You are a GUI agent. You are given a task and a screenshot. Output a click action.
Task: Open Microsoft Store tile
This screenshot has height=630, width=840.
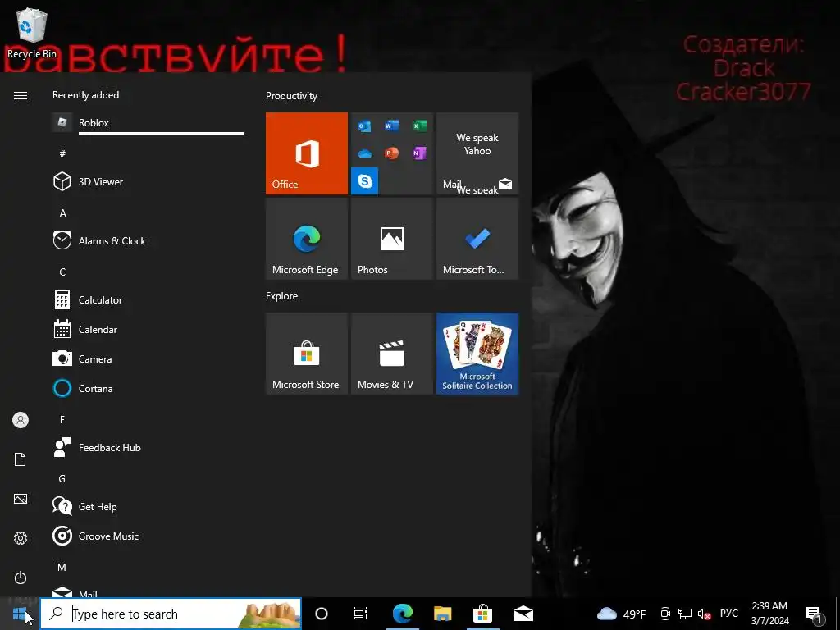(307, 354)
